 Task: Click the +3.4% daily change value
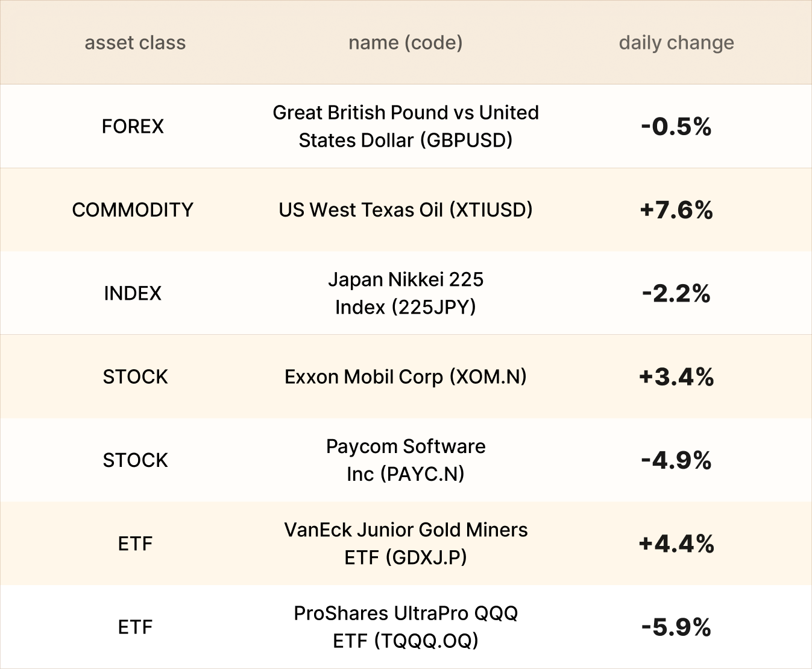coord(676,377)
